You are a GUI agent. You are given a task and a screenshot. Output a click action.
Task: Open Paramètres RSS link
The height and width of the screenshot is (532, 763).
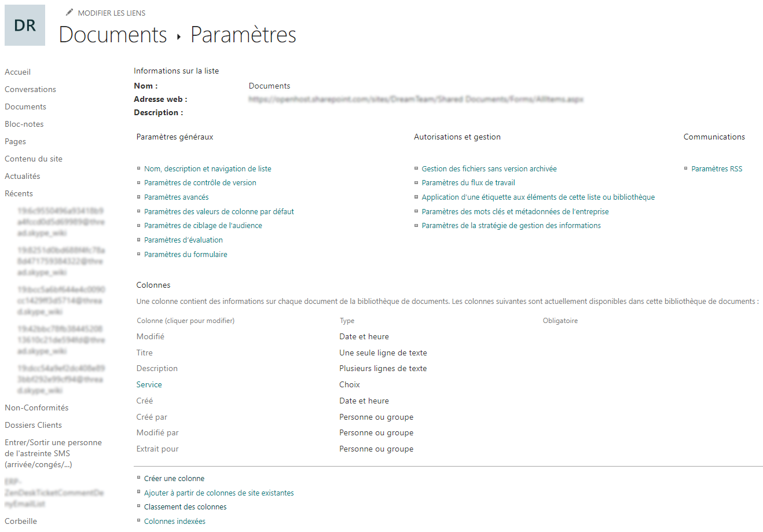coord(717,168)
